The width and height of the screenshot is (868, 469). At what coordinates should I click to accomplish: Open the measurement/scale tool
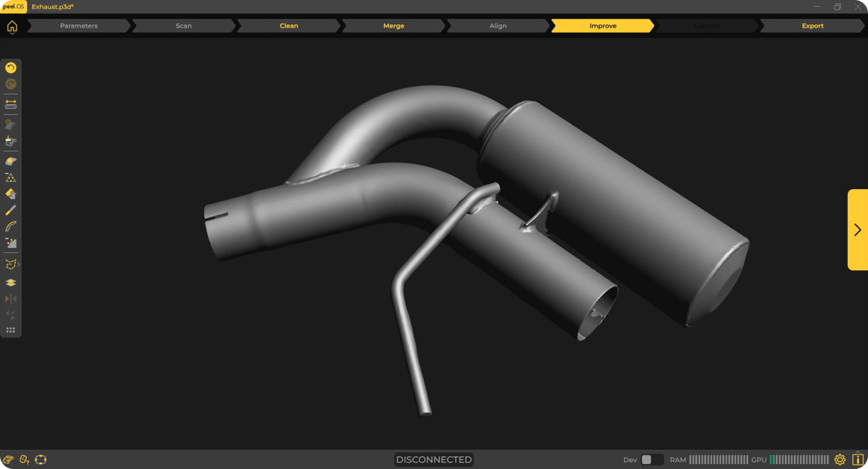coord(10,104)
